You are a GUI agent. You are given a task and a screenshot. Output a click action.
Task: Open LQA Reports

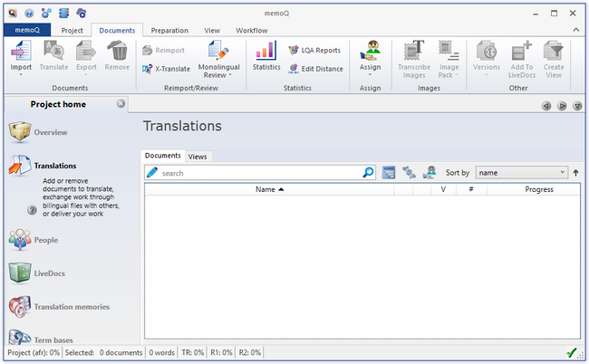click(x=314, y=51)
